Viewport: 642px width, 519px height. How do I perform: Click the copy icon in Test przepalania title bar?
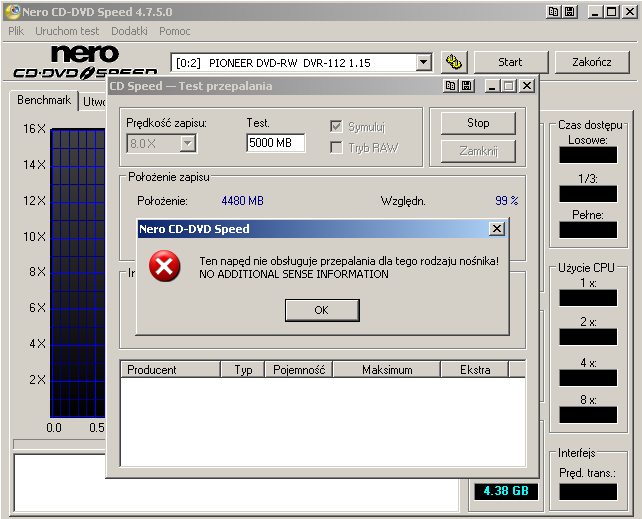[450, 86]
